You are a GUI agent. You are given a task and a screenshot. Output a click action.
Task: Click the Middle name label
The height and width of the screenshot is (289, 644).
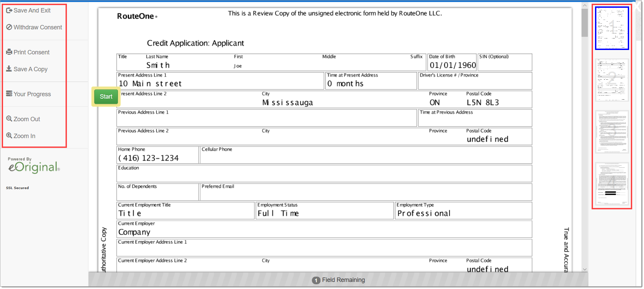coord(329,57)
